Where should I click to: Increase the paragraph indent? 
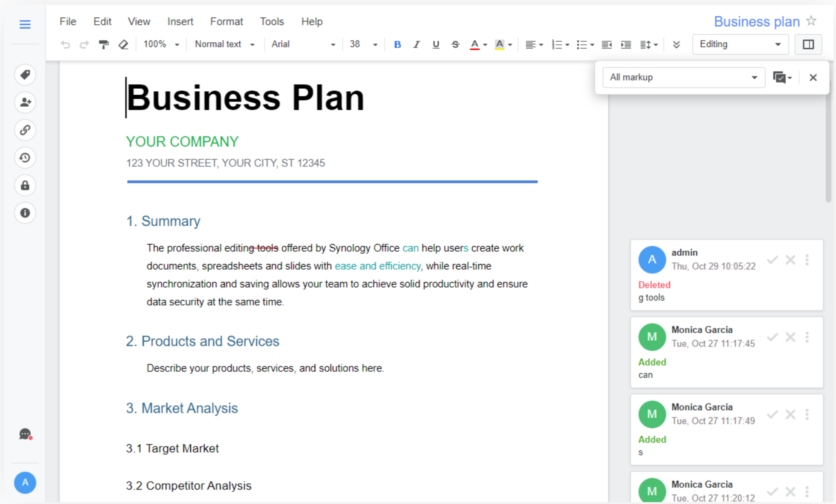[x=626, y=44]
